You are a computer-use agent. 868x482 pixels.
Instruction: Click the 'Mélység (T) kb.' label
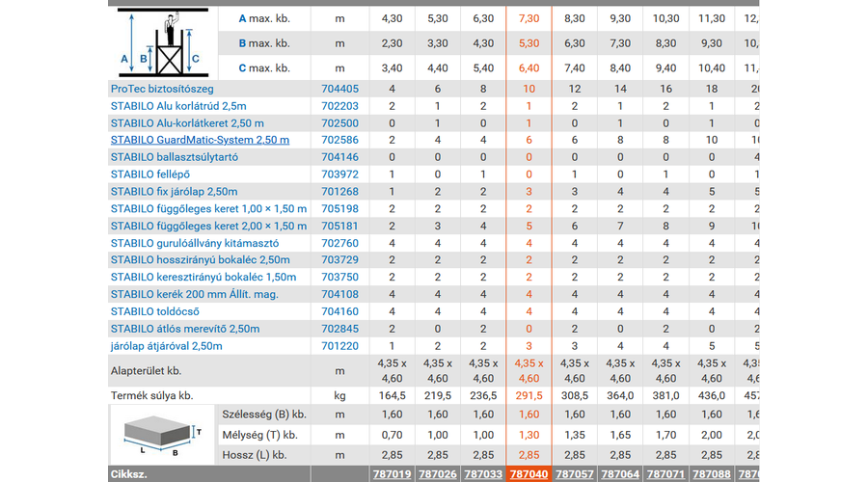(260, 435)
